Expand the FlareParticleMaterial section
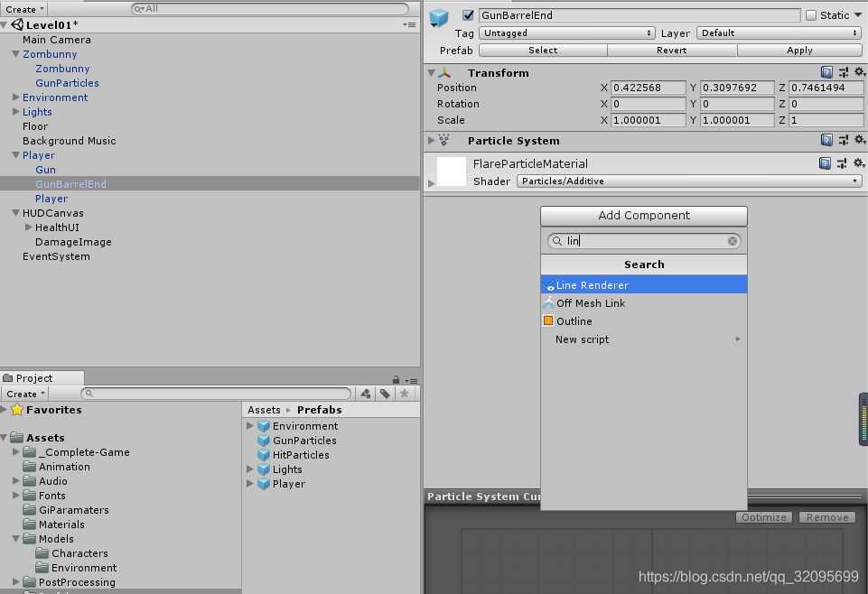The image size is (868, 594). click(431, 182)
